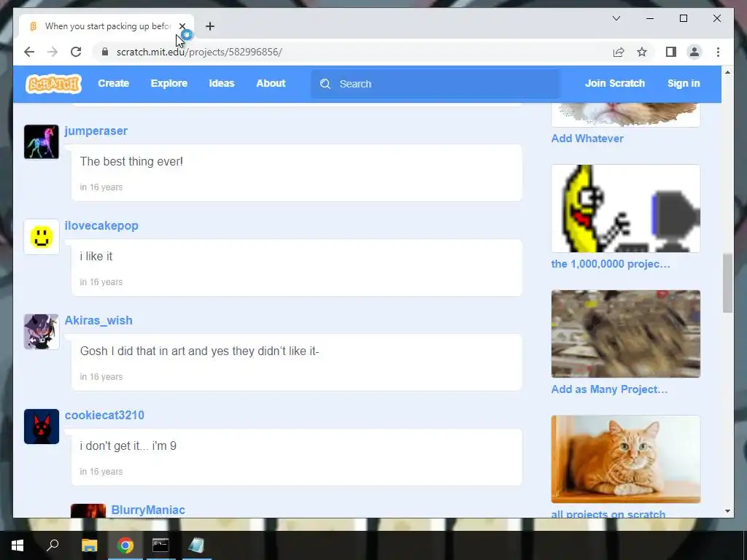Screen dimensions: 747x560
Task: Click the Scratch search field
Action: (436, 84)
